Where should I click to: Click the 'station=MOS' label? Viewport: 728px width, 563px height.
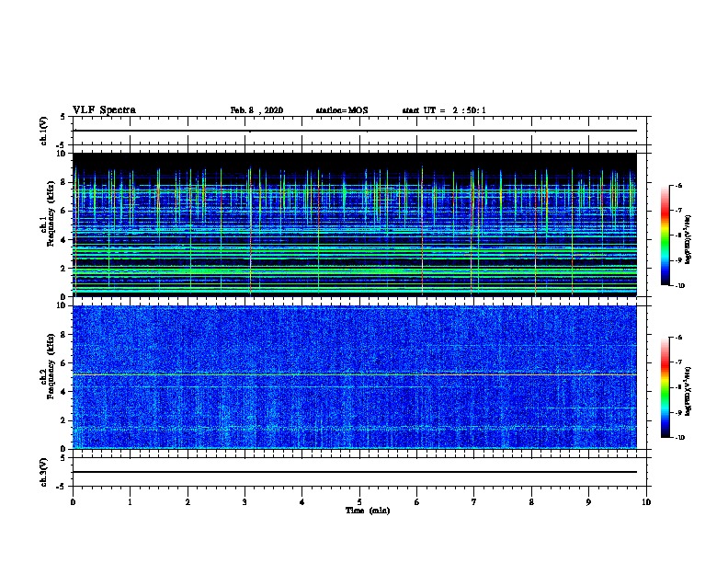pos(342,110)
